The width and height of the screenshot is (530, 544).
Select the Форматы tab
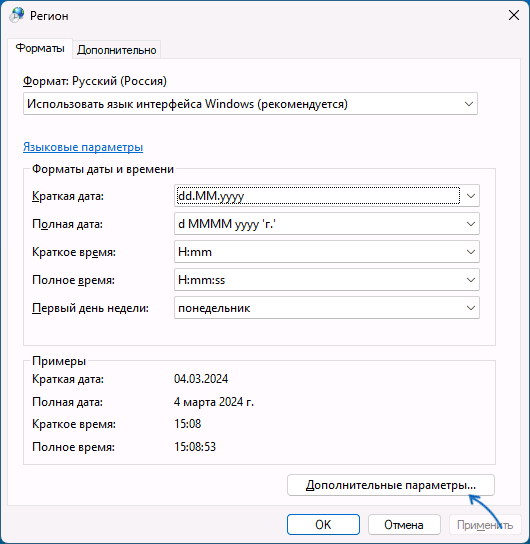coord(40,48)
